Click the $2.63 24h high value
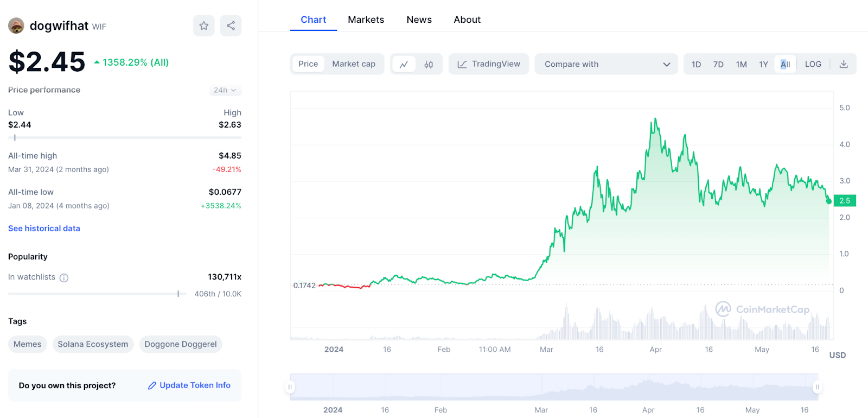Image resolution: width=868 pixels, height=418 pixels. coord(230,125)
